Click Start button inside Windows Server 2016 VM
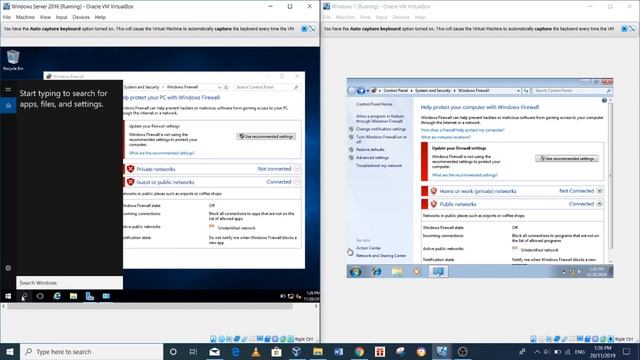This screenshot has height=360, width=640. (8, 296)
